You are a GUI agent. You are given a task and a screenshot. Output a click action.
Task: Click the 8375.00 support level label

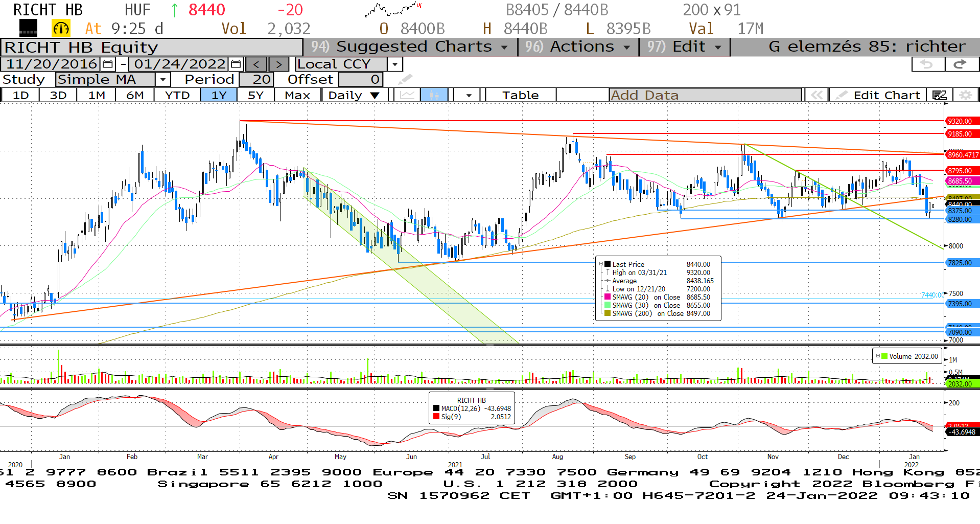pos(963,211)
